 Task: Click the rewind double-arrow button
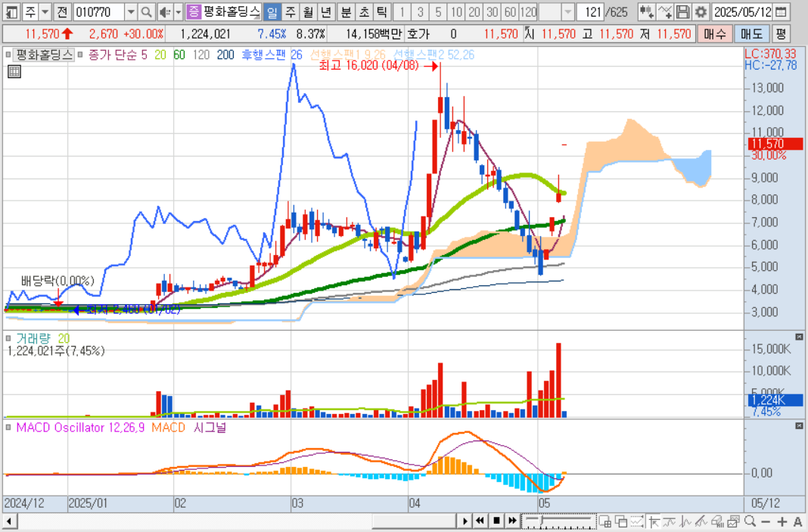[480, 521]
